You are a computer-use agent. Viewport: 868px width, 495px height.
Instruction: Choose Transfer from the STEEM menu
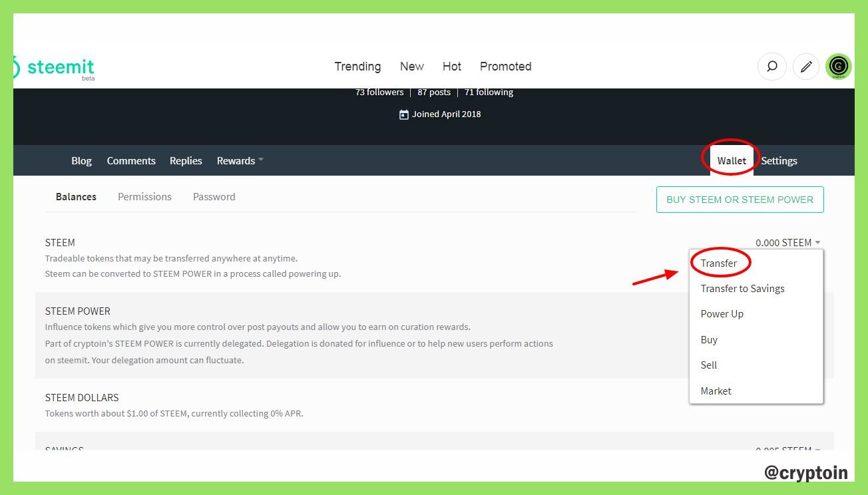(718, 263)
